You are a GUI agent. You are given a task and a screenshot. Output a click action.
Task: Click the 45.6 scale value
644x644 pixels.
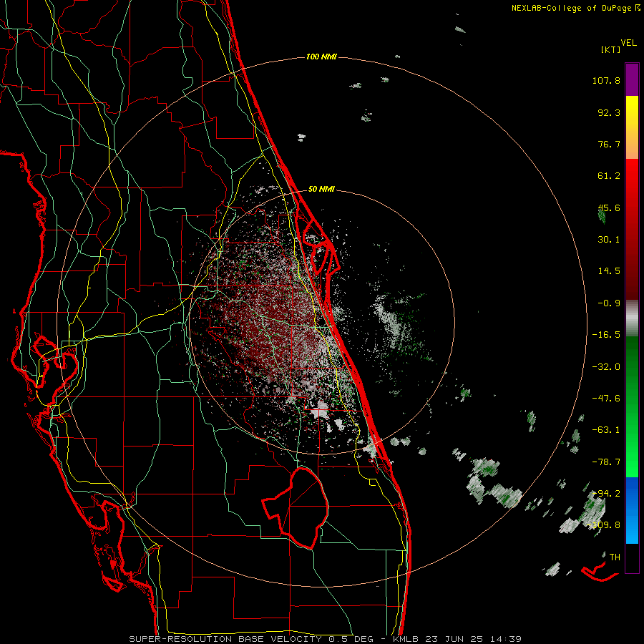609,208
